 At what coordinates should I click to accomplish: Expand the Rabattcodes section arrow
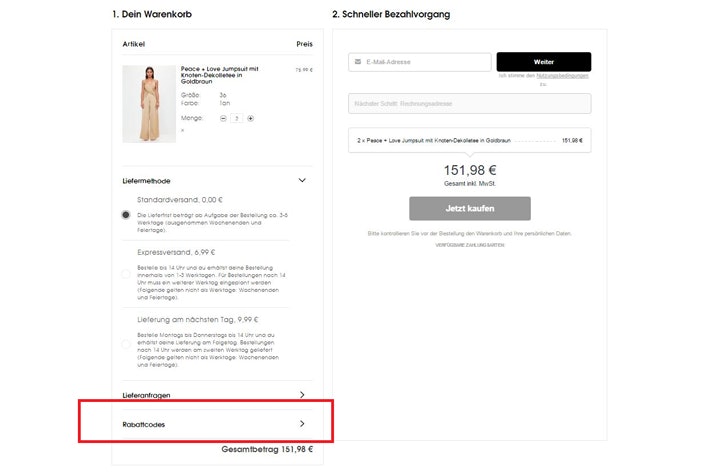(302, 424)
